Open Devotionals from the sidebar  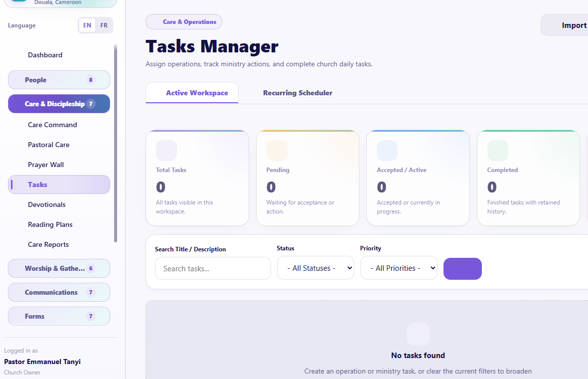tap(59, 204)
